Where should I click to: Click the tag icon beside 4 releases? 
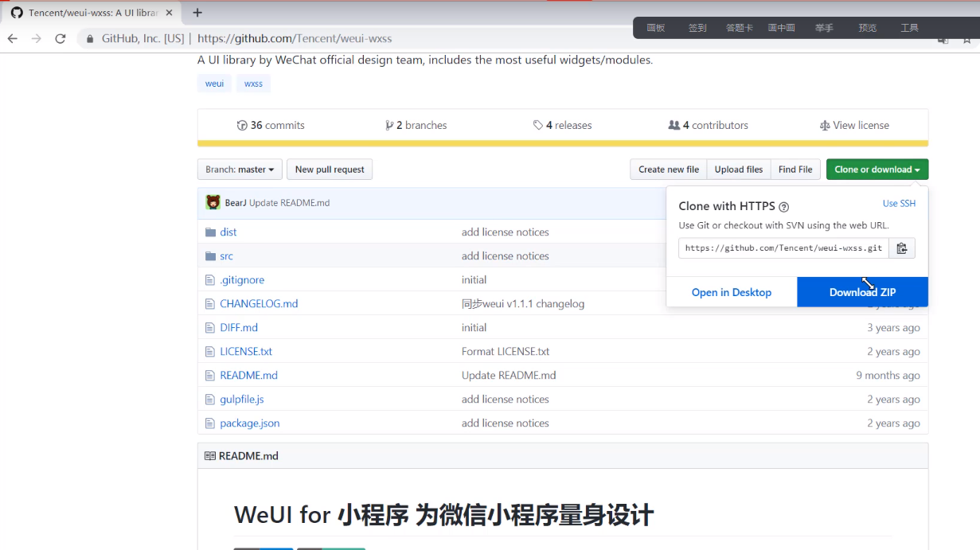538,125
